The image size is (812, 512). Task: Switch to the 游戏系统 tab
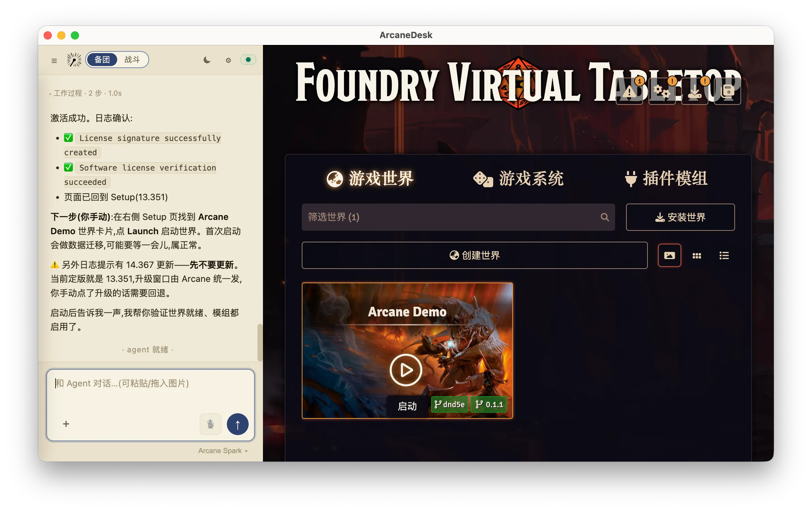(x=518, y=179)
